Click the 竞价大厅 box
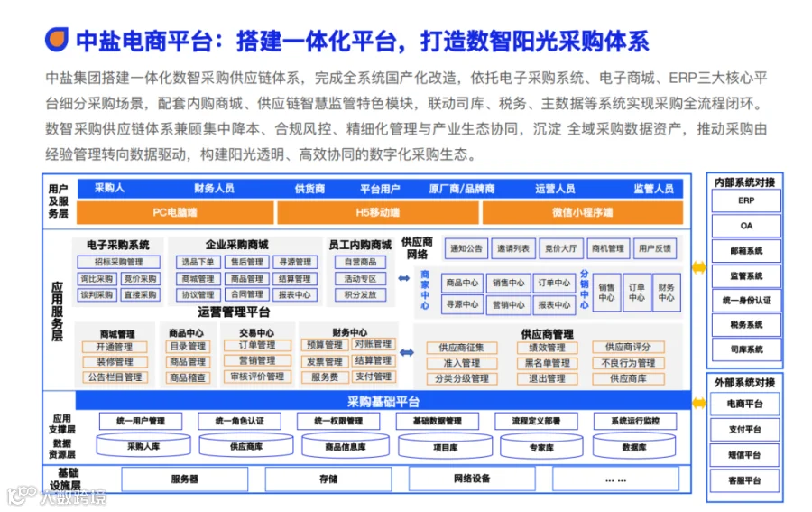Image resolution: width=812 pixels, height=512 pixels. pos(561,248)
